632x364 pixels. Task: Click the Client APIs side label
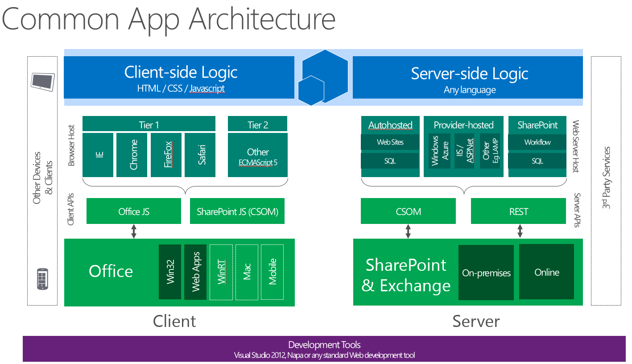[x=71, y=209]
